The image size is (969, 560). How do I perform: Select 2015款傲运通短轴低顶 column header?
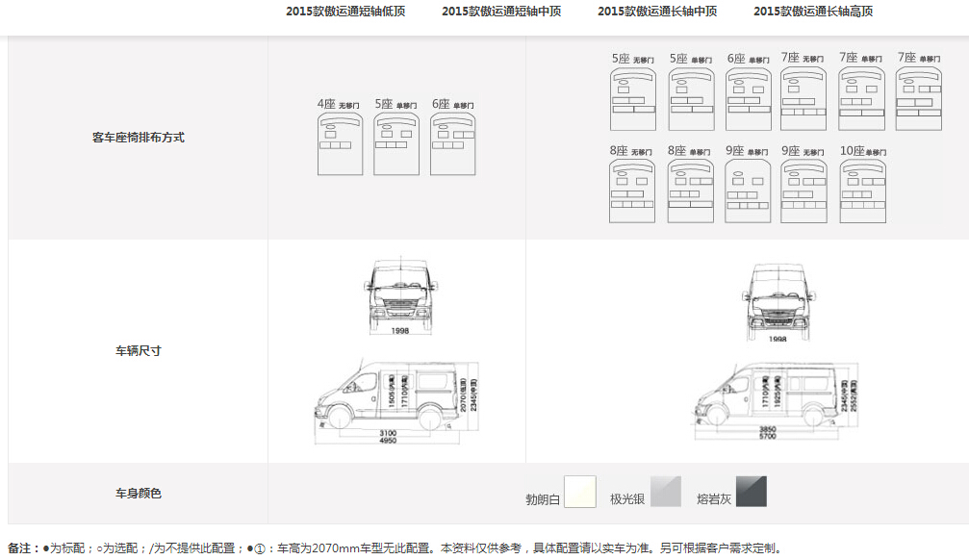coord(345,12)
